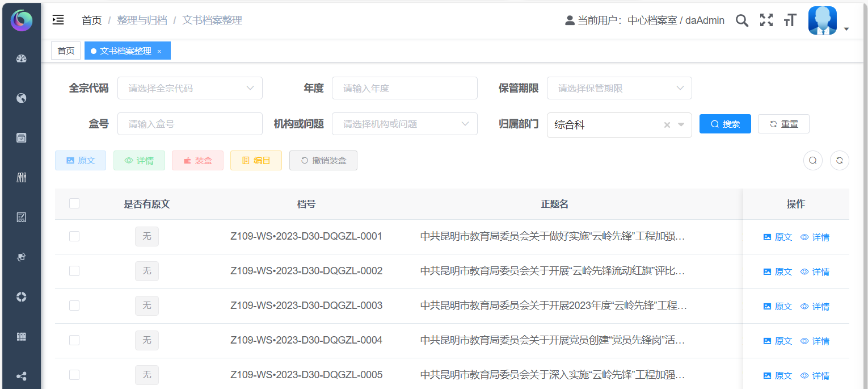
Task: Switch to the 首页 tab
Action: coord(66,51)
